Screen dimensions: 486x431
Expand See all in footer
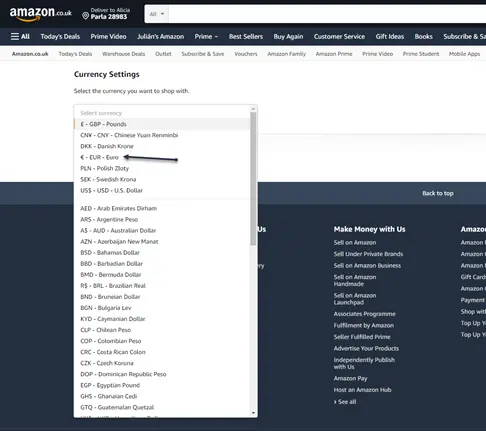345,402
